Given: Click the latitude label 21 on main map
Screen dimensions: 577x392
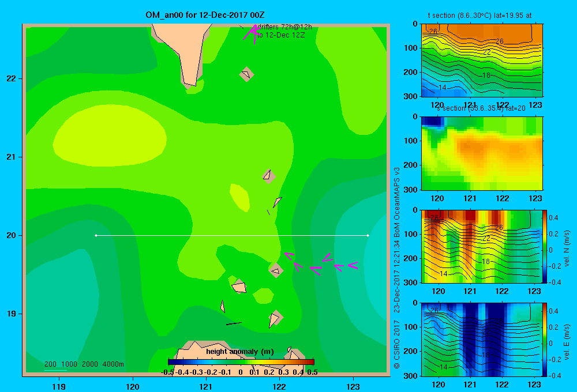Looking at the screenshot, I should tap(12, 157).
